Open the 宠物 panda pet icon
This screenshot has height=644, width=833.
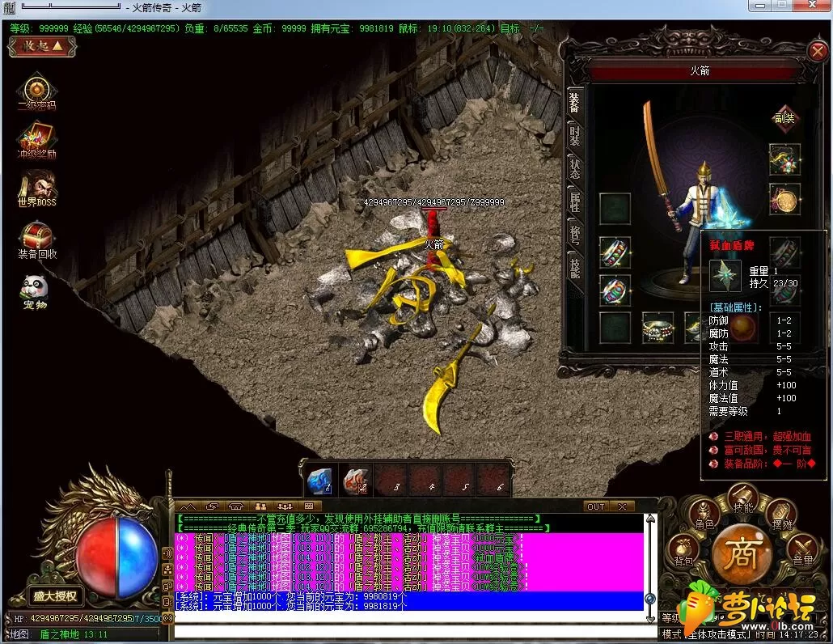(x=35, y=291)
